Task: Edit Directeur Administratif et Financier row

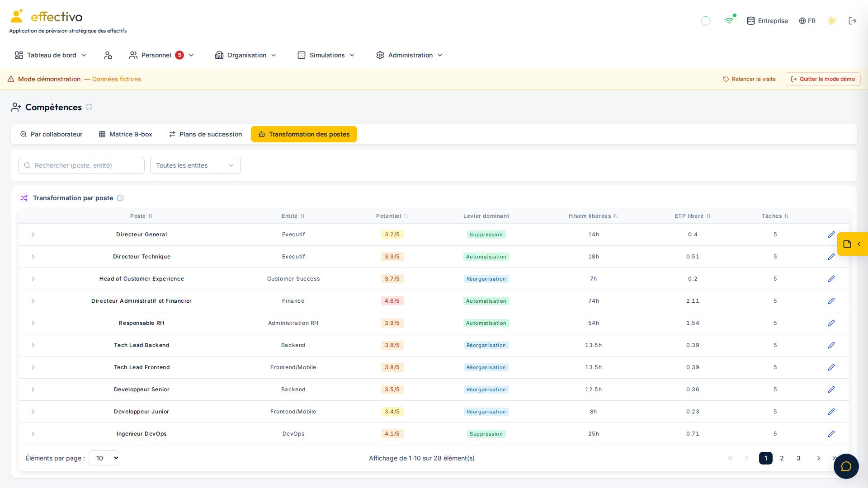Action: 831,301
